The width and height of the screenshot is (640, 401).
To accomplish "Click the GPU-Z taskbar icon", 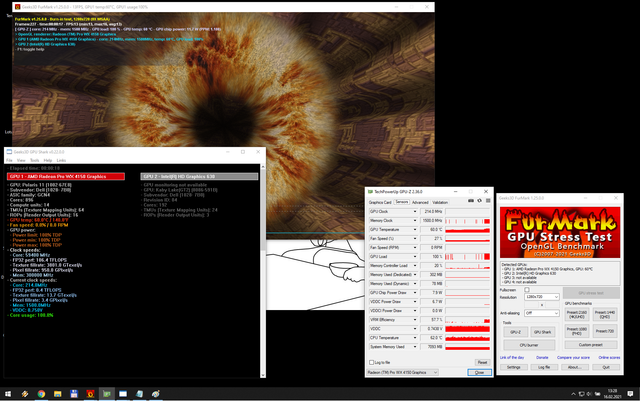I will (x=107, y=394).
